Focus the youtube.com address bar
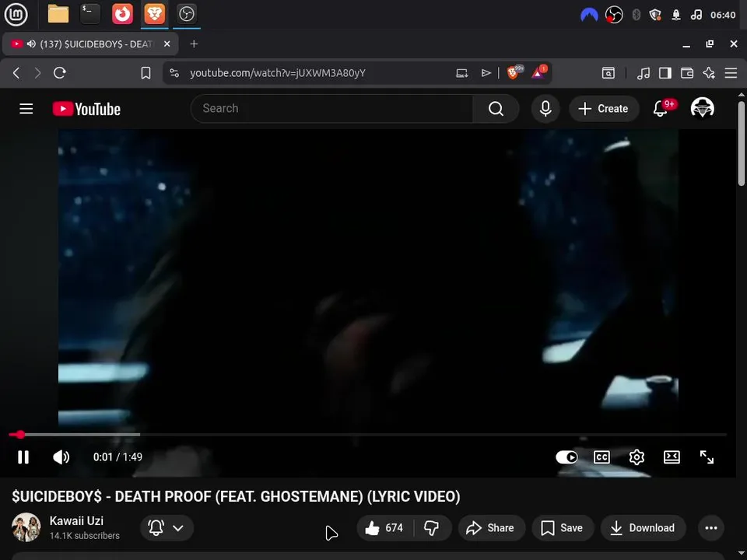 tap(278, 73)
